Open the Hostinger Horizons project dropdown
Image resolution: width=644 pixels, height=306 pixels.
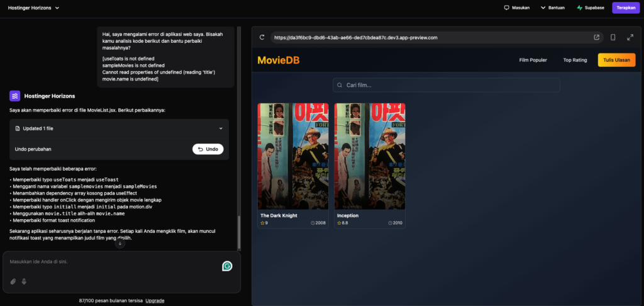click(x=34, y=8)
